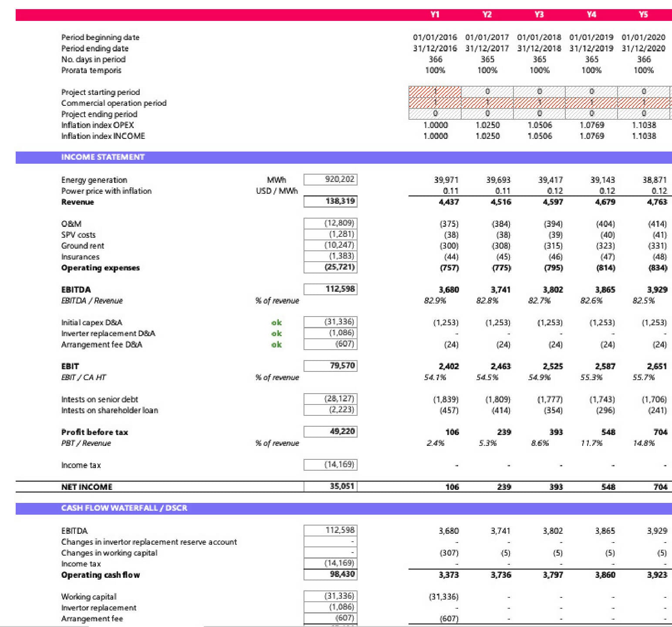Select the income statement EBITDA total 112,598
This screenshot has width=672, height=627.
pyautogui.click(x=331, y=289)
